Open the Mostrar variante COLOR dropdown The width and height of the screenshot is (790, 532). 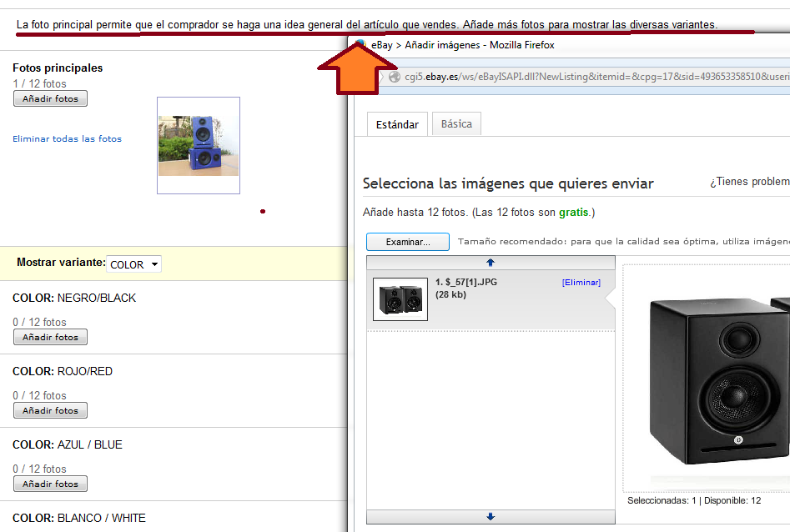click(133, 264)
